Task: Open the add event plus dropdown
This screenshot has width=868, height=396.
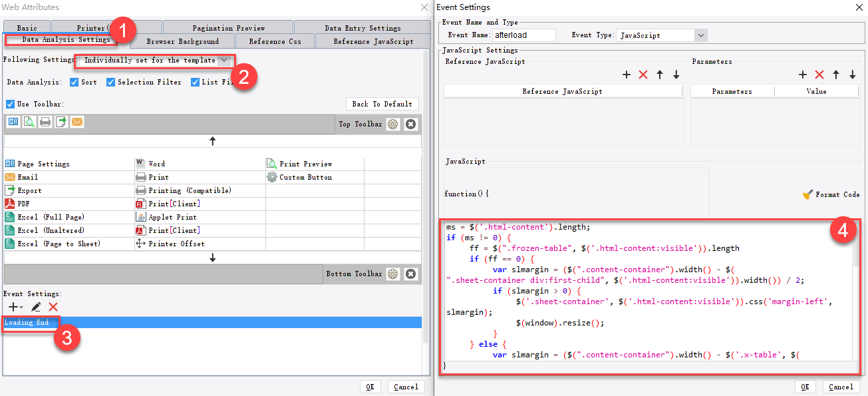Action: 15,307
